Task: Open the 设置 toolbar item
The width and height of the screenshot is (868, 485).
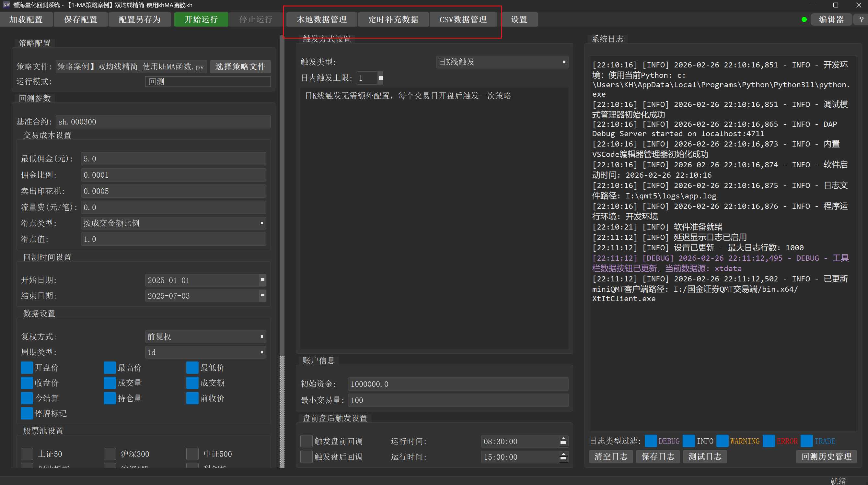Action: [519, 19]
